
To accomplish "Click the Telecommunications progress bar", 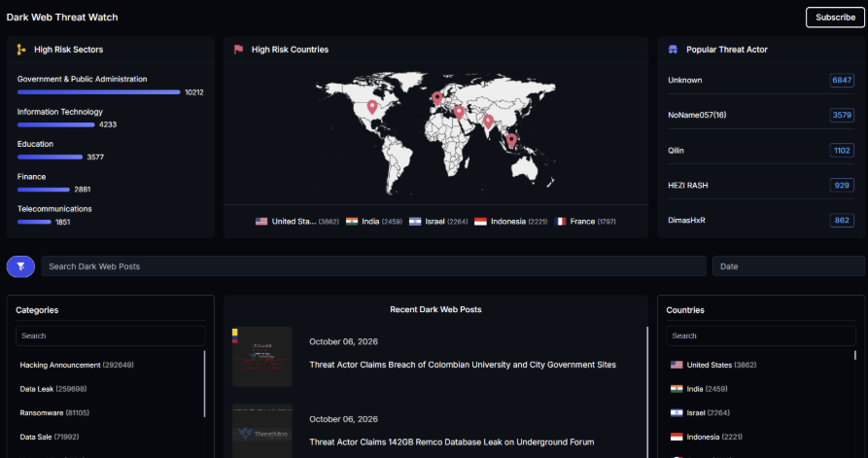I will tap(34, 222).
